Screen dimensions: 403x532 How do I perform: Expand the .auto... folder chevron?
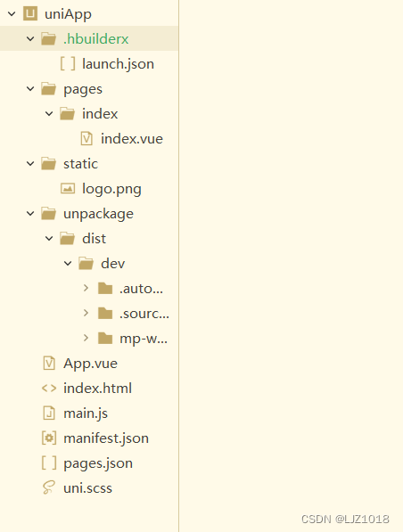[86, 289]
